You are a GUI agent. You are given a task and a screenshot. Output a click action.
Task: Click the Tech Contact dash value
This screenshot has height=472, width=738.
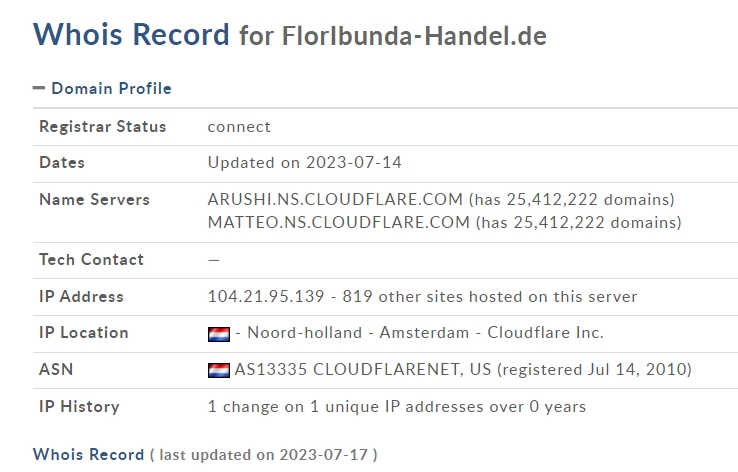(214, 260)
